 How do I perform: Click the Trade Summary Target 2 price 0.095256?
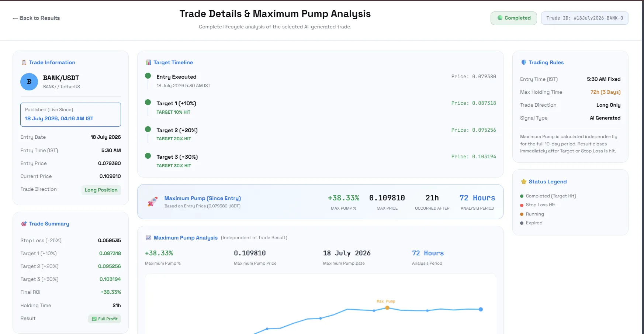pos(110,266)
